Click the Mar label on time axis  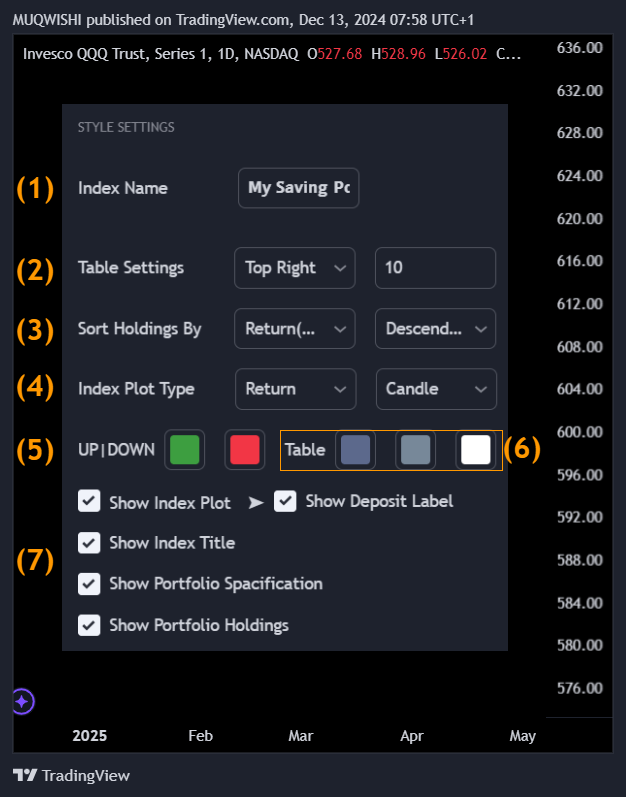click(301, 735)
